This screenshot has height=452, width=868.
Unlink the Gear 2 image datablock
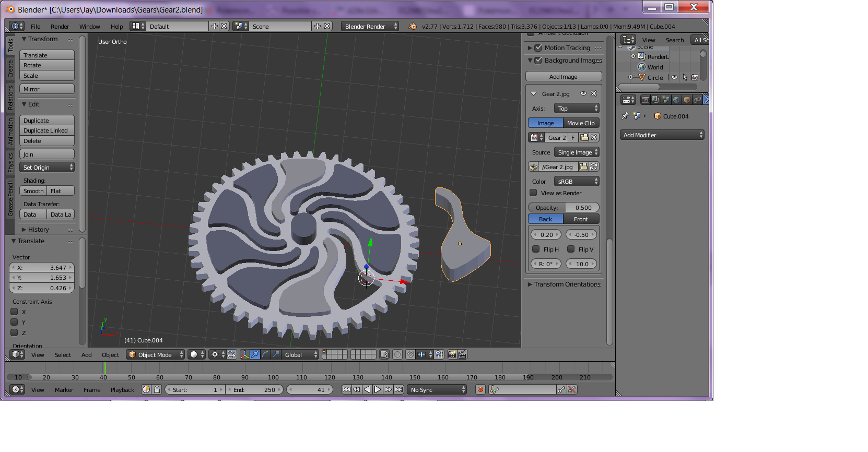pyautogui.click(x=594, y=137)
